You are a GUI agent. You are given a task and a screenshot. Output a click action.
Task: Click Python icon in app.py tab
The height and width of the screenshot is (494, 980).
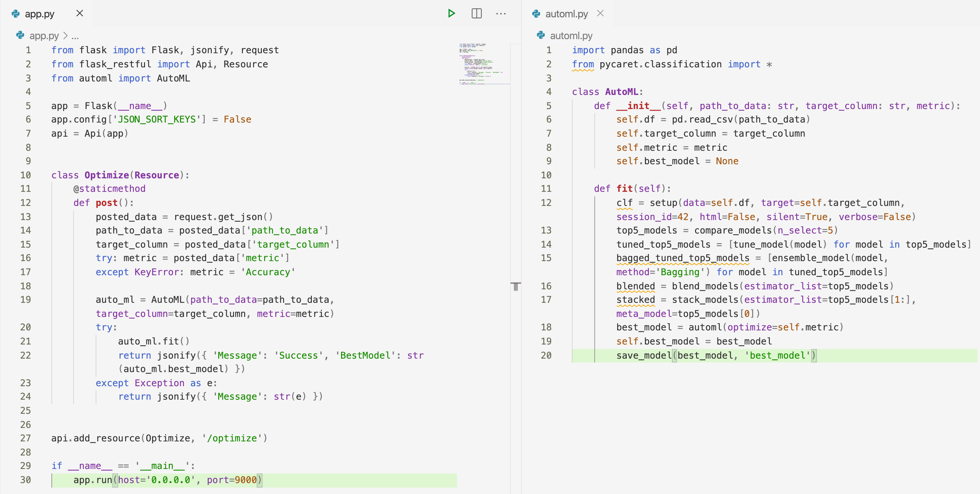[16, 14]
